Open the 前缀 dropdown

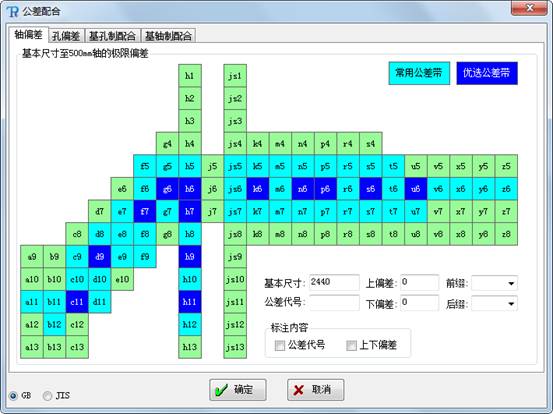[x=494, y=283]
